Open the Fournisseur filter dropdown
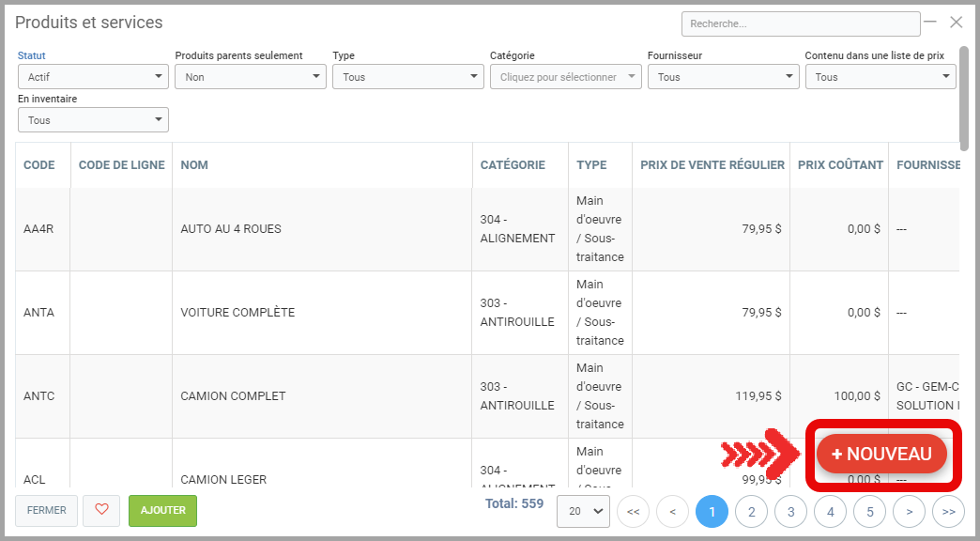 pos(723,77)
